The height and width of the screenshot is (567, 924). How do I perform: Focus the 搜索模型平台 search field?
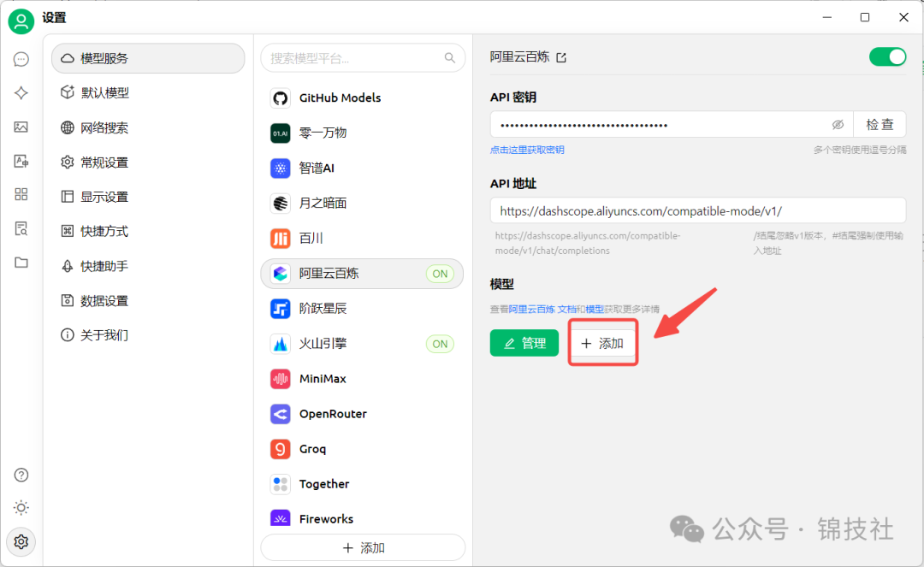coord(363,57)
